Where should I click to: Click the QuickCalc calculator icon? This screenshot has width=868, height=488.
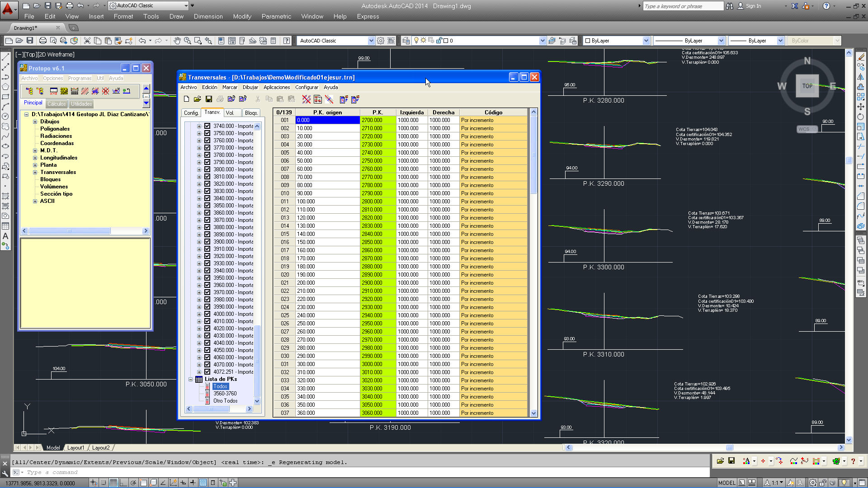[x=274, y=41]
